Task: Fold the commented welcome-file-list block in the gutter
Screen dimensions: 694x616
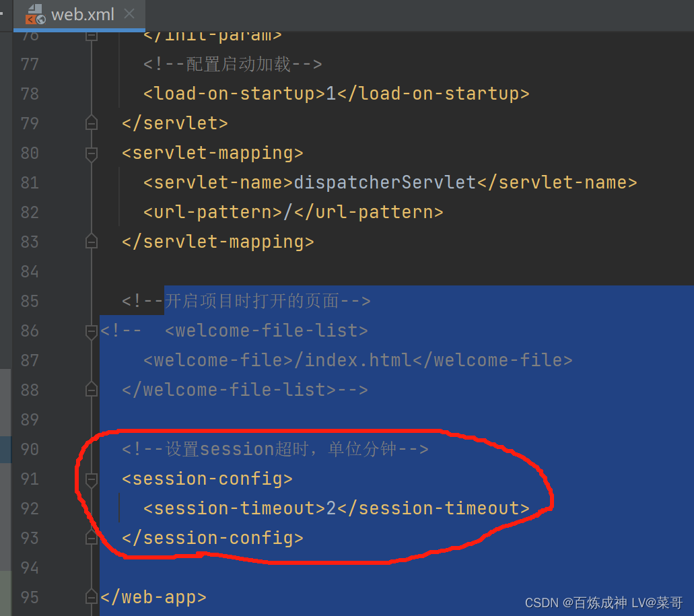Action: click(92, 331)
